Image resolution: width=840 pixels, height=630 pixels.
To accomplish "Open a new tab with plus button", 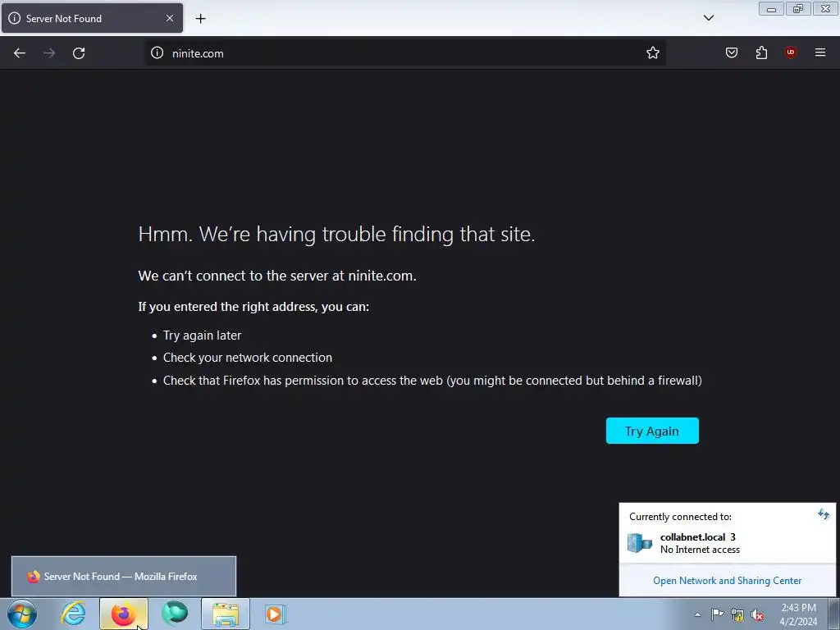I will coord(200,19).
